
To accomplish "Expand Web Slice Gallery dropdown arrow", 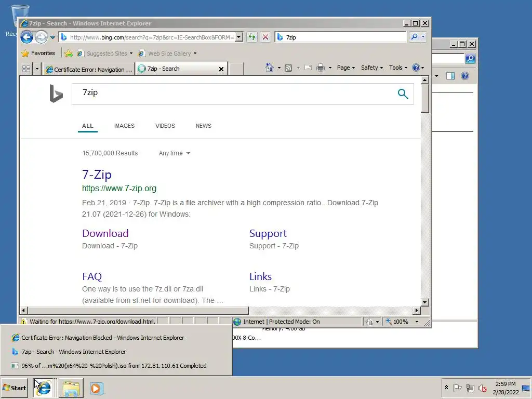I will pyautogui.click(x=195, y=54).
